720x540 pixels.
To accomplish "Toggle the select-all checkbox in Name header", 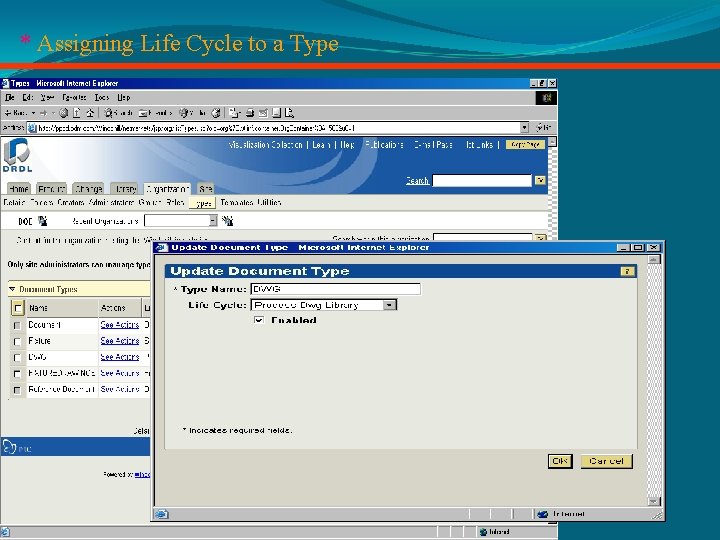I will pos(17,308).
